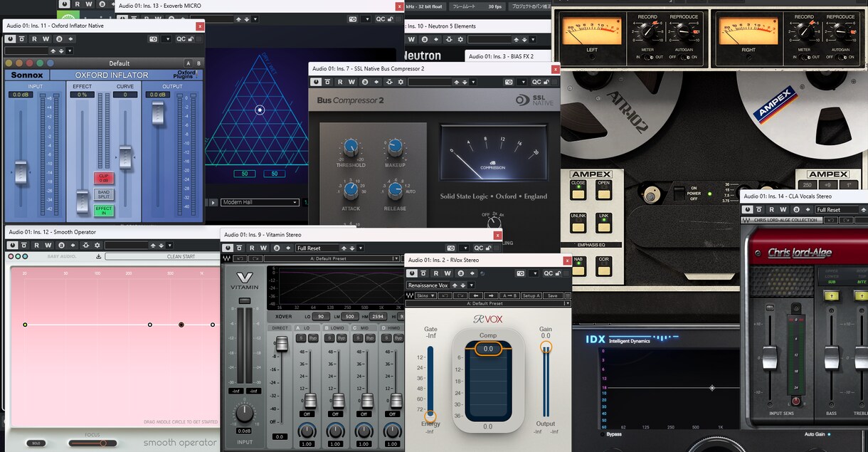Open the Modern Hall preset dropdown in Exoverb
The width and height of the screenshot is (868, 452).
[259, 202]
